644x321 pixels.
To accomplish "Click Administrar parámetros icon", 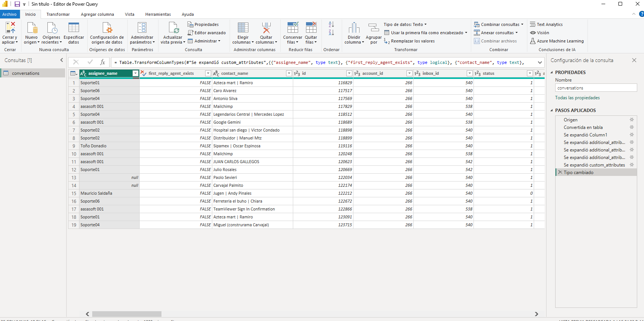I will pos(142,28).
